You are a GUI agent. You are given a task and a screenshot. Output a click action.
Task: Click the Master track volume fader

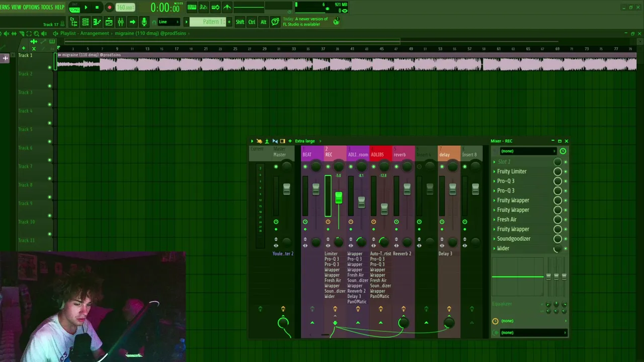[x=286, y=189]
